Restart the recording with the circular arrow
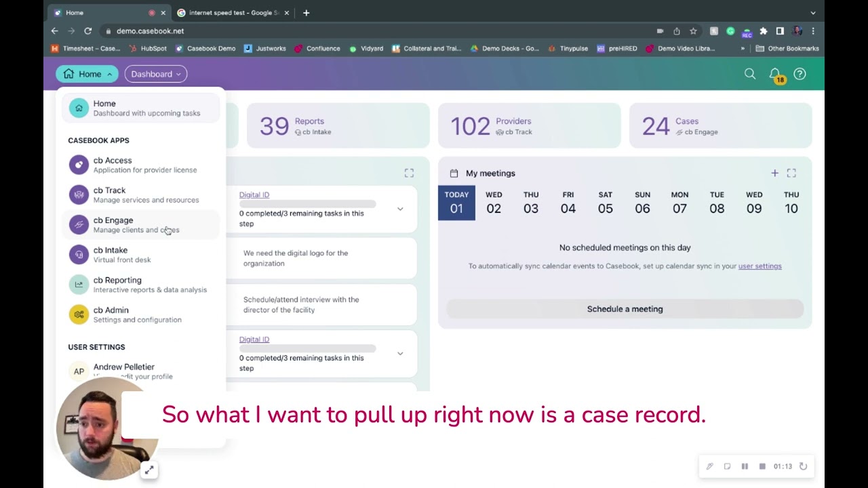This screenshot has height=488, width=868. pos(803,466)
